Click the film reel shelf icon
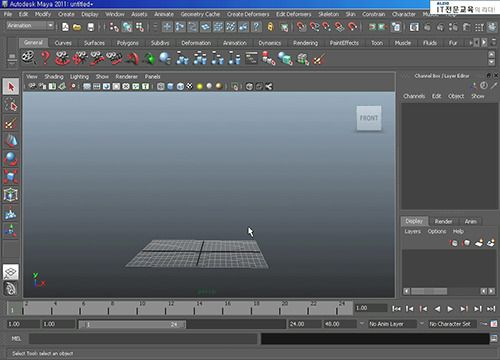500x360 pixels. [28, 58]
